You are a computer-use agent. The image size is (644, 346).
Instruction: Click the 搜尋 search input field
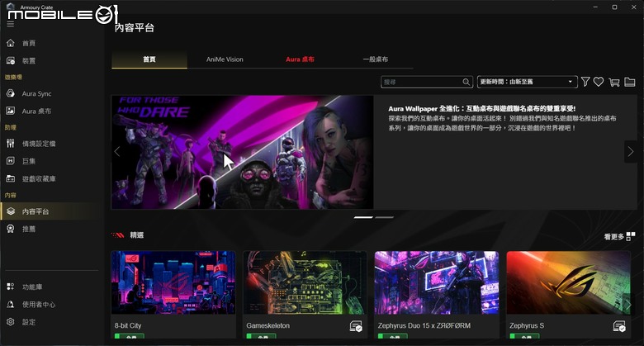(426, 82)
